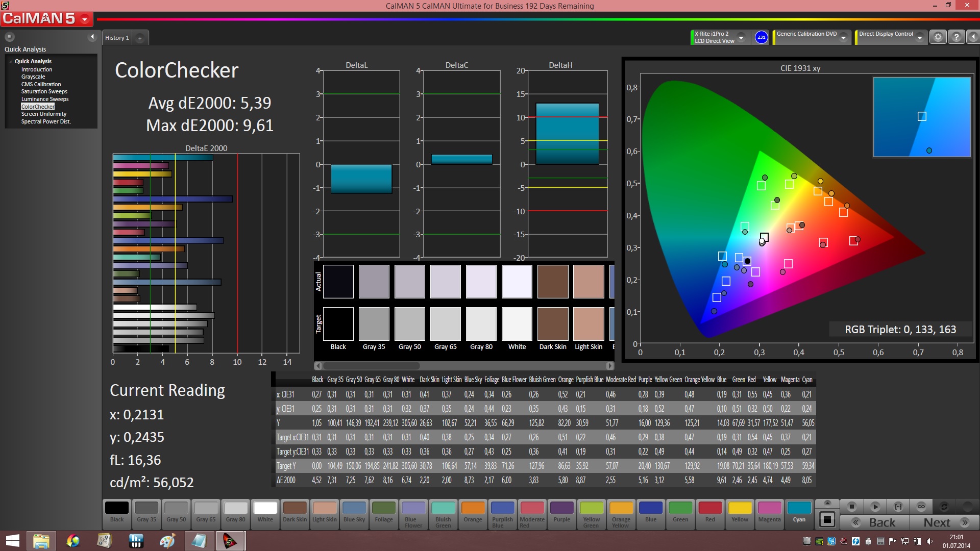This screenshot has height=551, width=980.
Task: Open the X-Rite i1Pro 2 meter dropdown
Action: coord(741,37)
